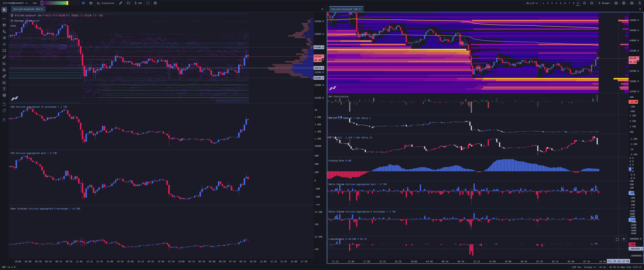Open BTC/USD@BINANCEF symbol dropdown

click(15, 3)
